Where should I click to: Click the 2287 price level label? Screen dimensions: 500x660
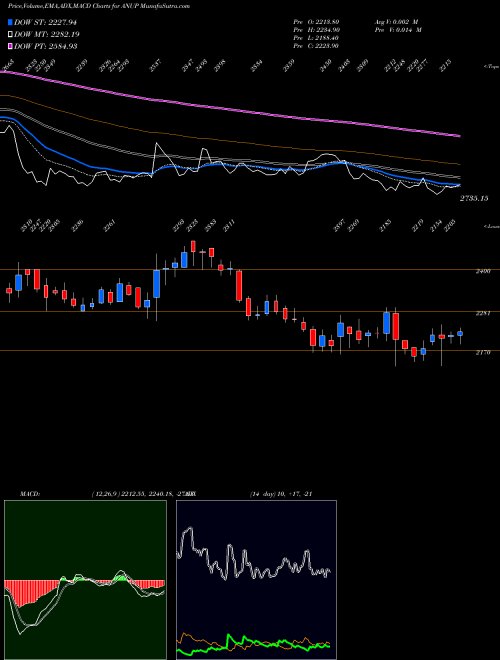pyautogui.click(x=483, y=314)
